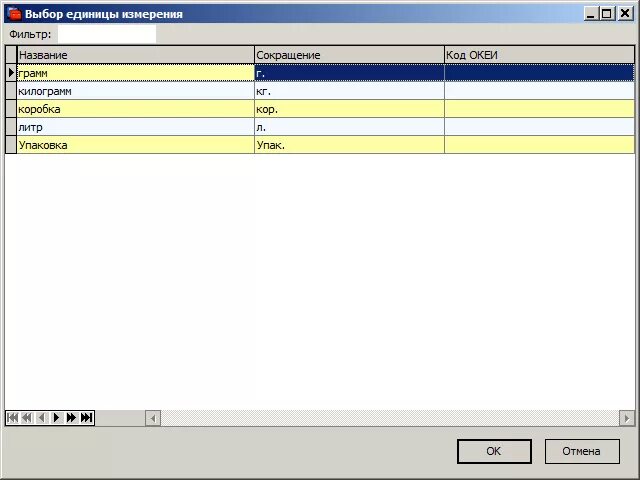The height and width of the screenshot is (480, 640).
Task: Click the current row indicator beside грамм
Action: pyautogui.click(x=11, y=73)
